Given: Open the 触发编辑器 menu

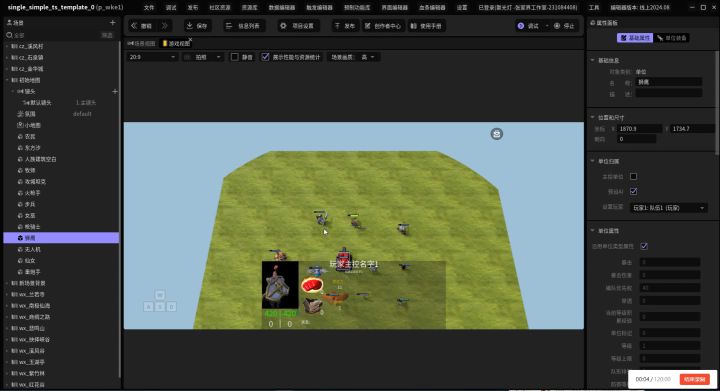Looking at the screenshot, I should [319, 8].
